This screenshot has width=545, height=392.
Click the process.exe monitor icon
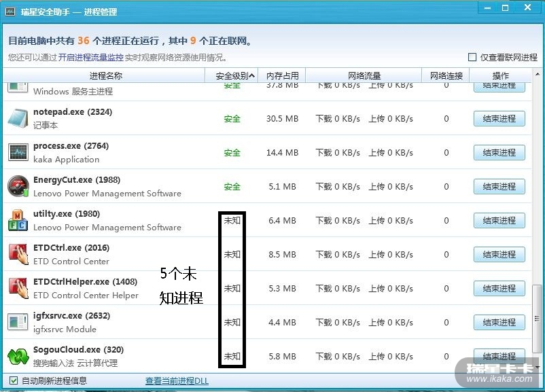pos(18,153)
